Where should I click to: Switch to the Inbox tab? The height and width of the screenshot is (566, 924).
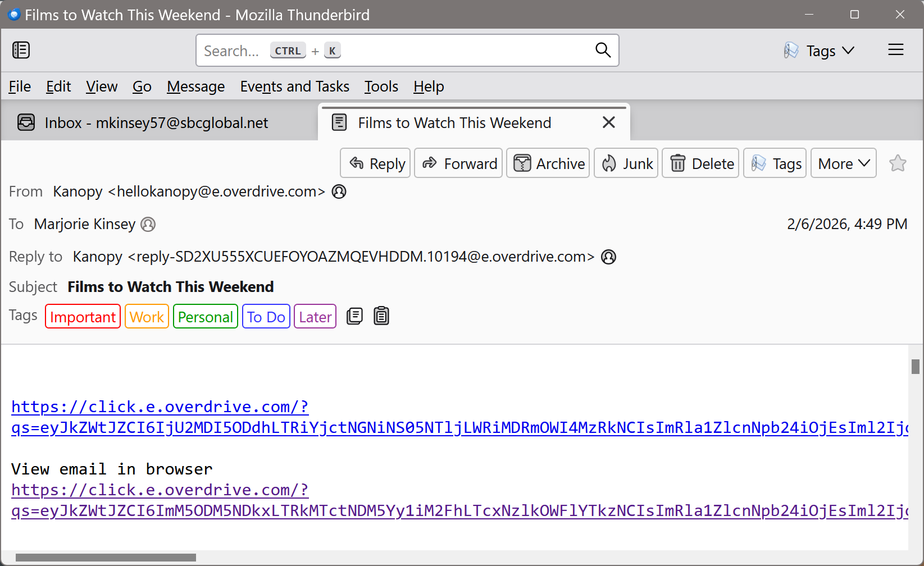coord(159,122)
